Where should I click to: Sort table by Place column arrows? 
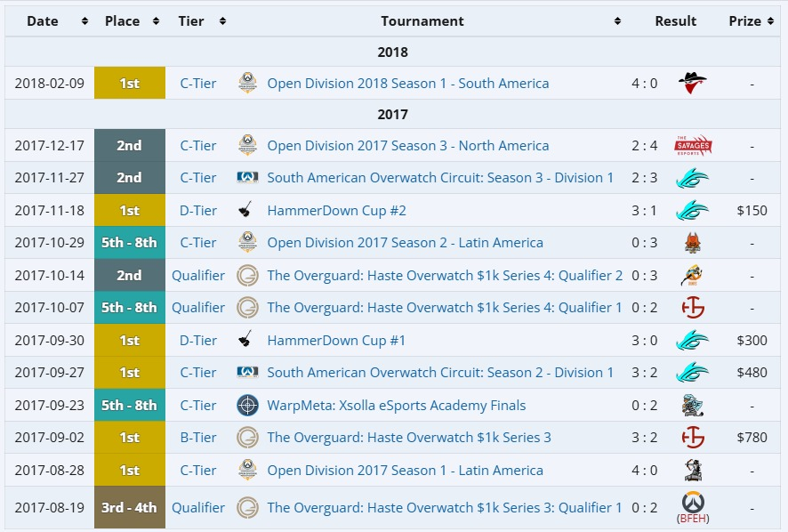[156, 21]
